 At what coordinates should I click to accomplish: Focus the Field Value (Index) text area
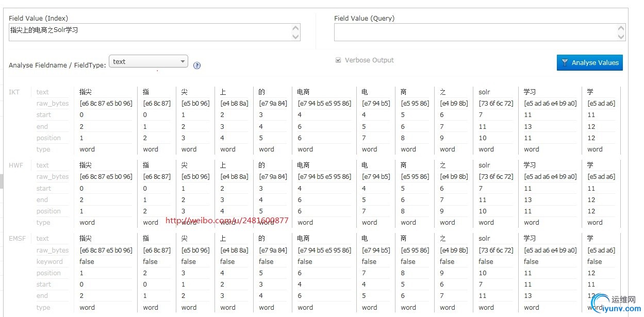(x=150, y=32)
